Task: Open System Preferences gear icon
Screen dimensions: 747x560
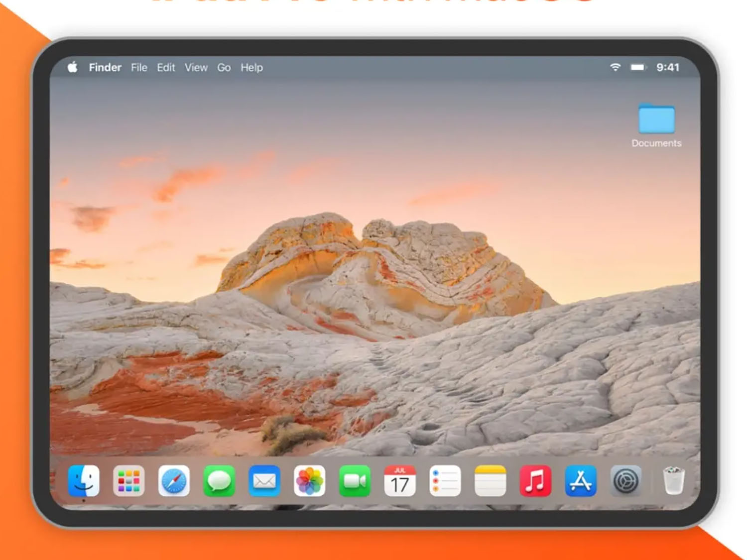Action: coord(625,481)
